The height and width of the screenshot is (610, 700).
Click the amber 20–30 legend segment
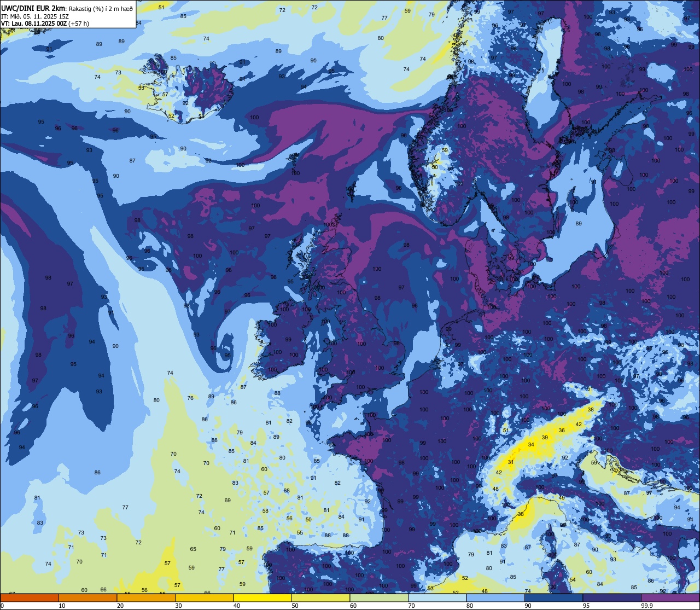tap(146, 597)
